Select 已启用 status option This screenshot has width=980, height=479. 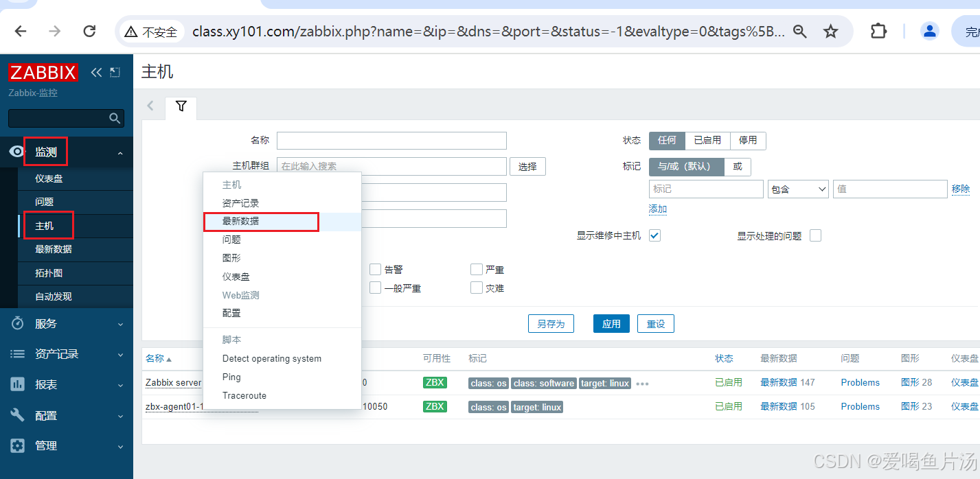(x=707, y=140)
